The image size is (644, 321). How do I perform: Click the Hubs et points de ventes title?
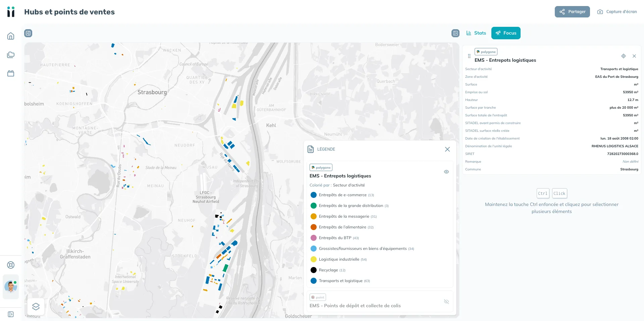[69, 12]
